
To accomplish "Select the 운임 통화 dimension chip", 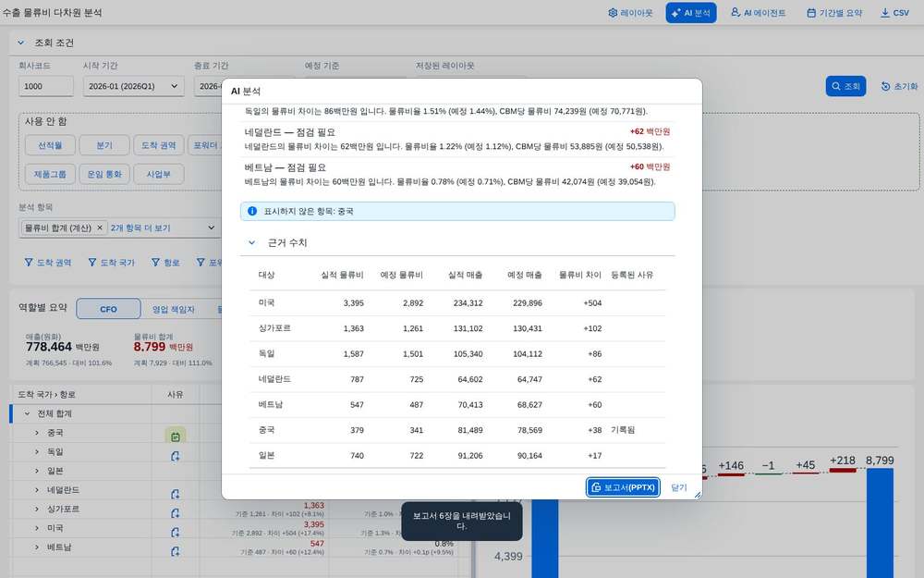I will point(104,174).
